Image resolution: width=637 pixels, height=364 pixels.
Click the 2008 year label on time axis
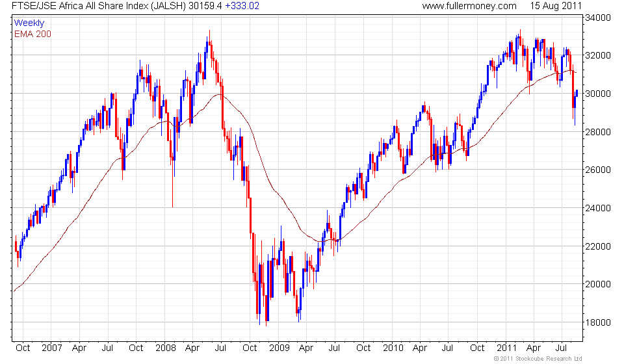point(165,348)
